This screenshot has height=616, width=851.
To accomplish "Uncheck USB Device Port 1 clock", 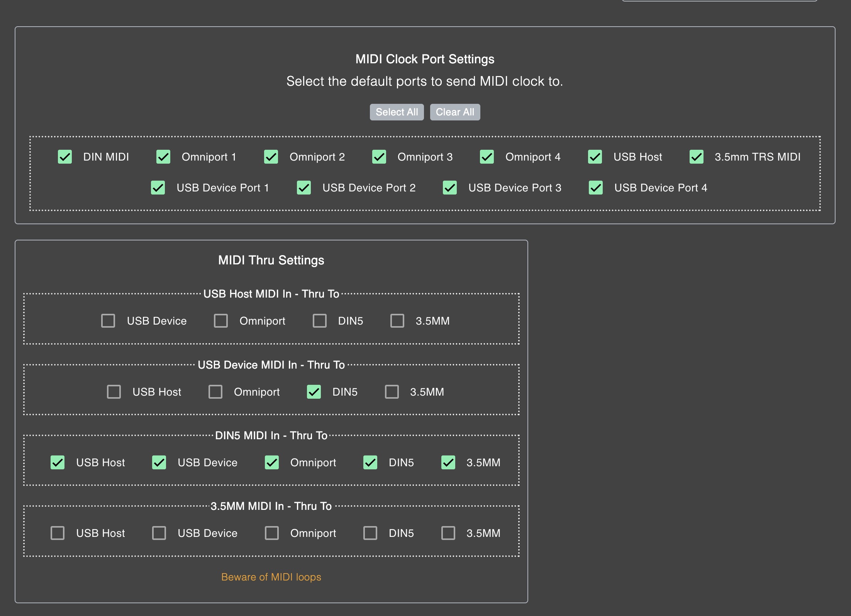I will (158, 188).
